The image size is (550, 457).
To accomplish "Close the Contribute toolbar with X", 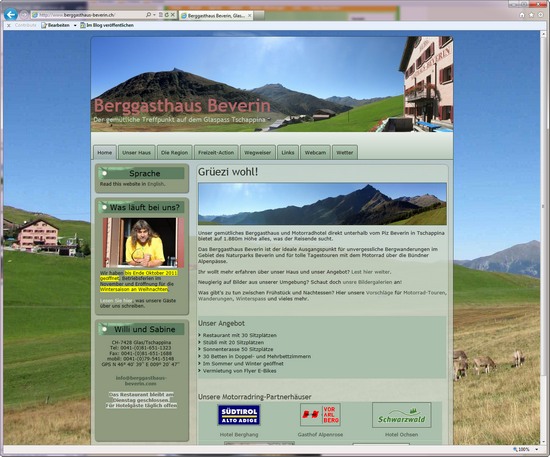I will point(9,25).
